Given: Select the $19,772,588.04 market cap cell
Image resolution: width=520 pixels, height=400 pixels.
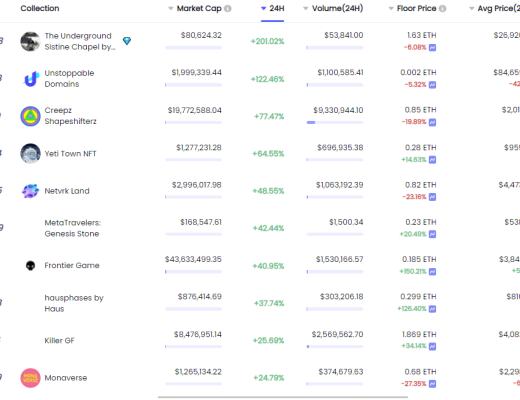Looking at the screenshot, I should click(x=195, y=110).
